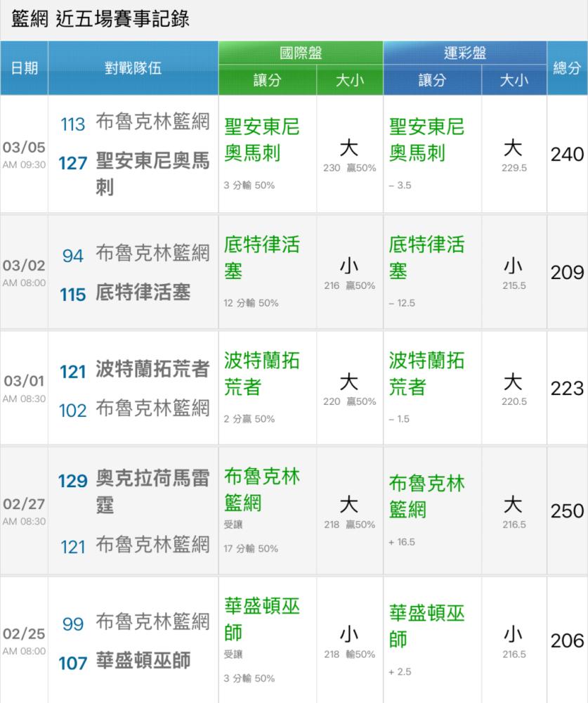Screen dimensions: 588x703
Task: Click score 113 in 03/05 game
Action: 72,124
